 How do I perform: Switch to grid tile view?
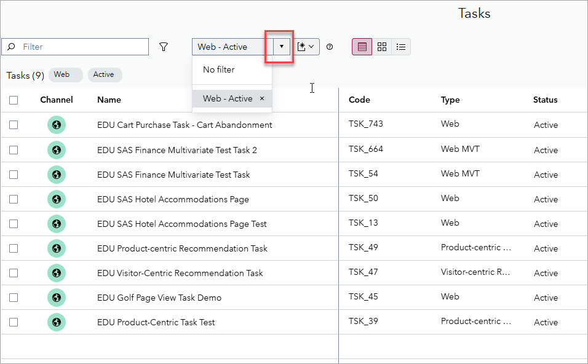point(382,47)
